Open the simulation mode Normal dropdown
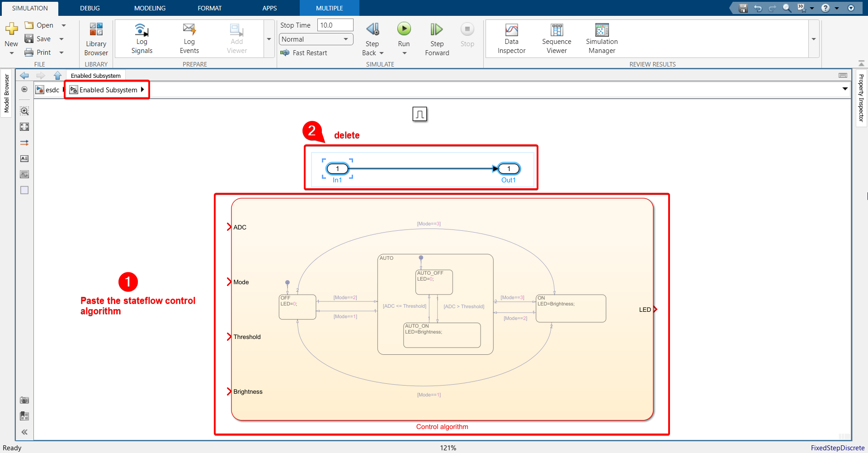 click(316, 39)
